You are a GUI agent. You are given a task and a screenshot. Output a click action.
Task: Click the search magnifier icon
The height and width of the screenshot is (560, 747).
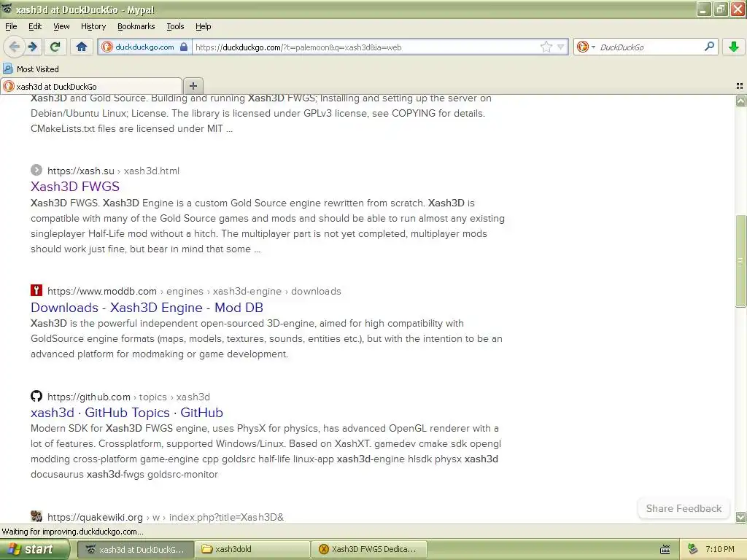tap(709, 47)
